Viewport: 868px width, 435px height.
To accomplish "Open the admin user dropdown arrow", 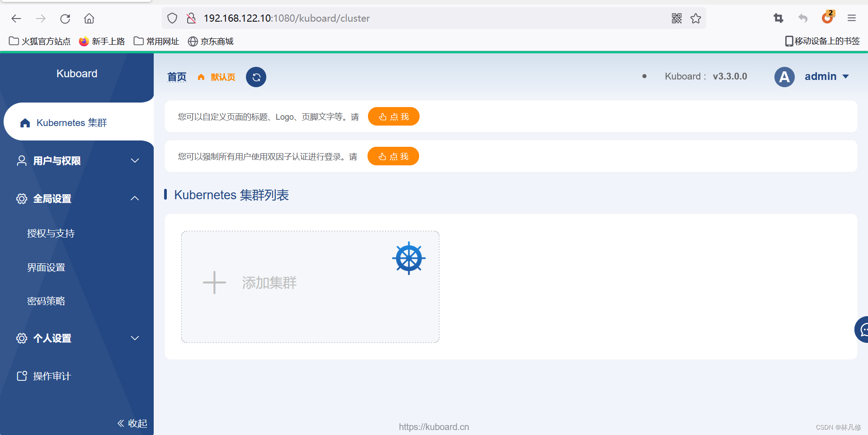I will 845,77.
